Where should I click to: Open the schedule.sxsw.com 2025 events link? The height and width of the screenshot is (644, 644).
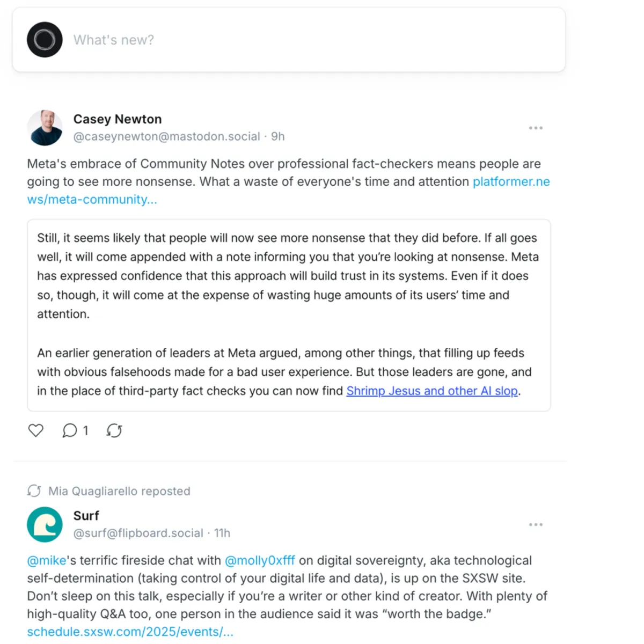130,631
